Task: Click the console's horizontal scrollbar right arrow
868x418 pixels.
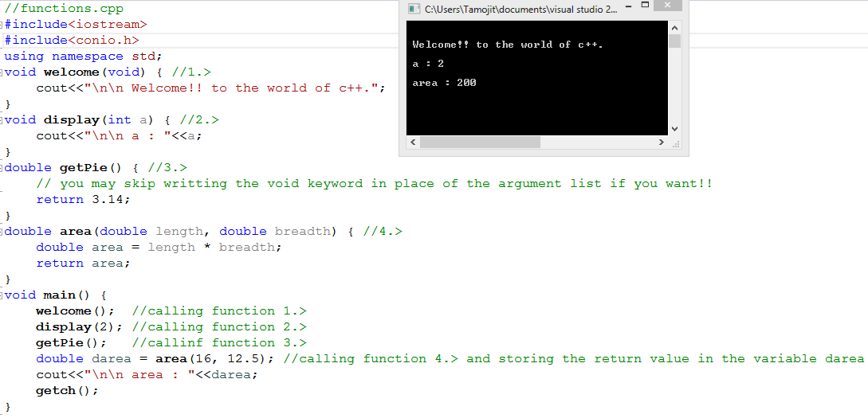Action: pyautogui.click(x=661, y=142)
